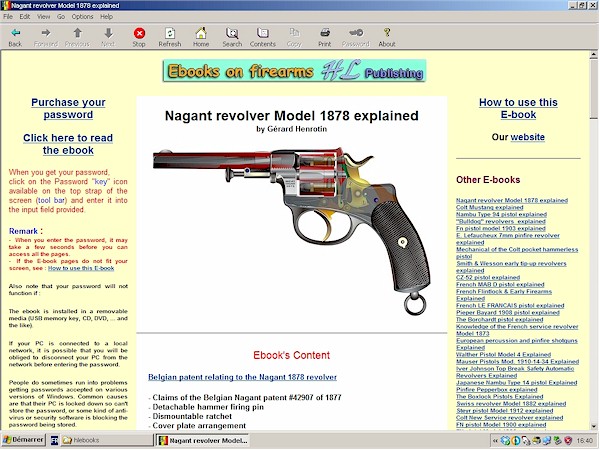
Task: Click the vertical scrollbar down arrow
Action: coord(593,426)
